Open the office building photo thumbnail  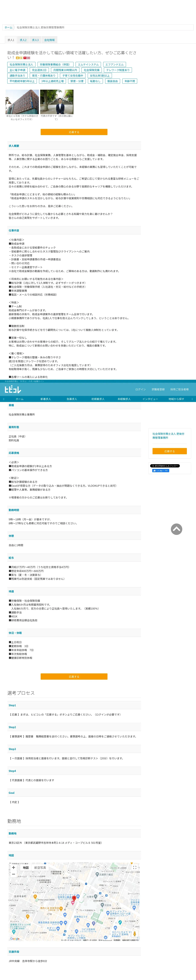tap(22, 102)
